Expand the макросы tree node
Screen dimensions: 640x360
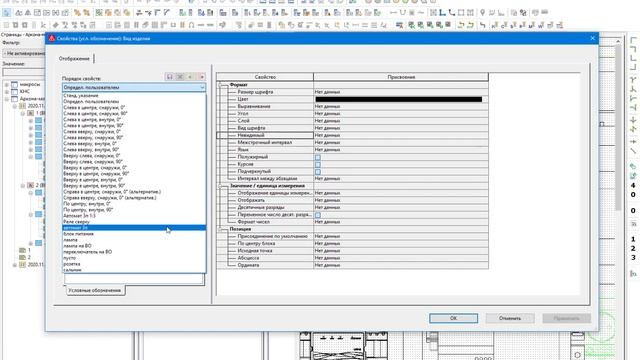point(7,84)
